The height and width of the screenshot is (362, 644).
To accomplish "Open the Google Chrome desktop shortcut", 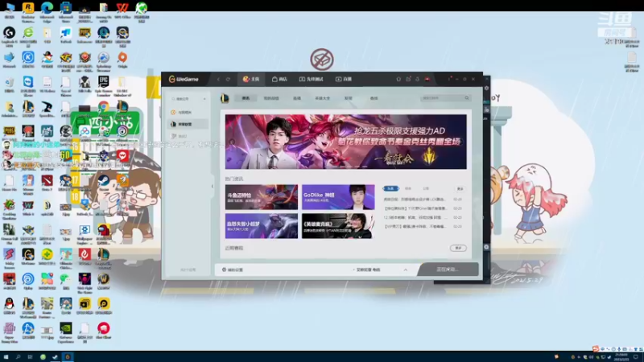I will tap(104, 107).
